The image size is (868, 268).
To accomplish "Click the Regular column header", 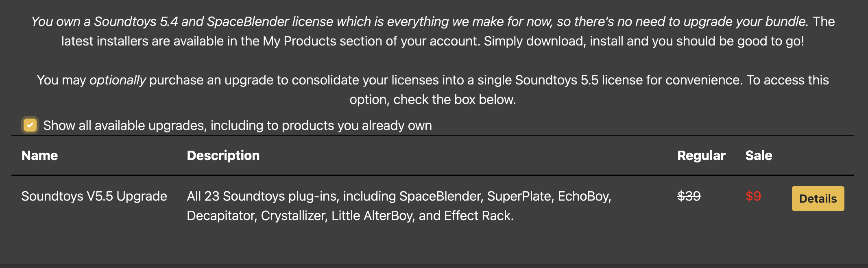I will coord(701,156).
